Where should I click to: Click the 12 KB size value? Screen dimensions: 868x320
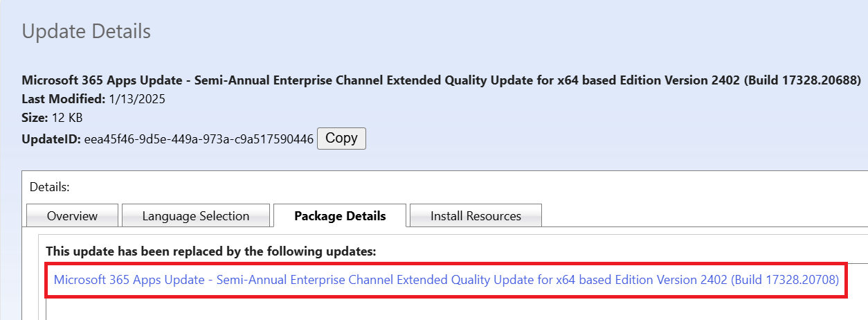click(67, 118)
